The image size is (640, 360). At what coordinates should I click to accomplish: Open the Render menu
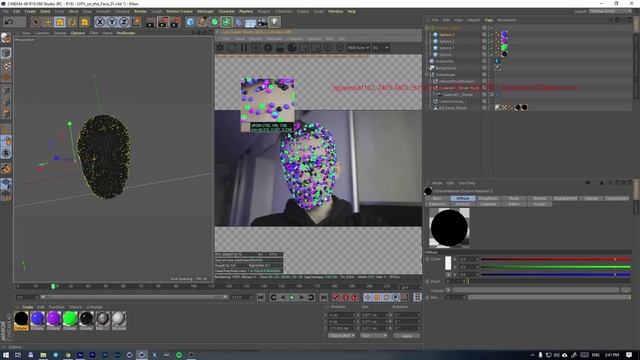pyautogui.click(x=140, y=11)
